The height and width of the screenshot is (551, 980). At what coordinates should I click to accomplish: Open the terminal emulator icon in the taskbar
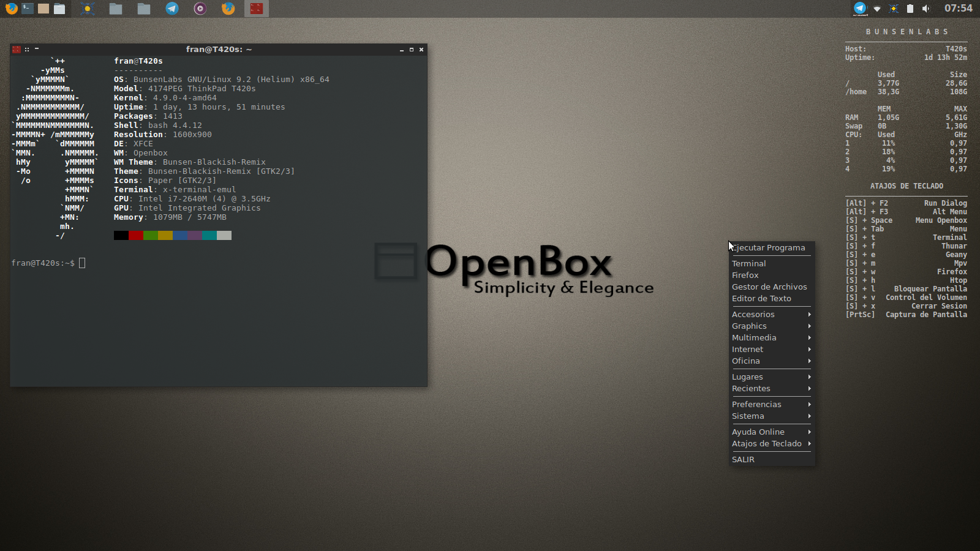(x=27, y=9)
